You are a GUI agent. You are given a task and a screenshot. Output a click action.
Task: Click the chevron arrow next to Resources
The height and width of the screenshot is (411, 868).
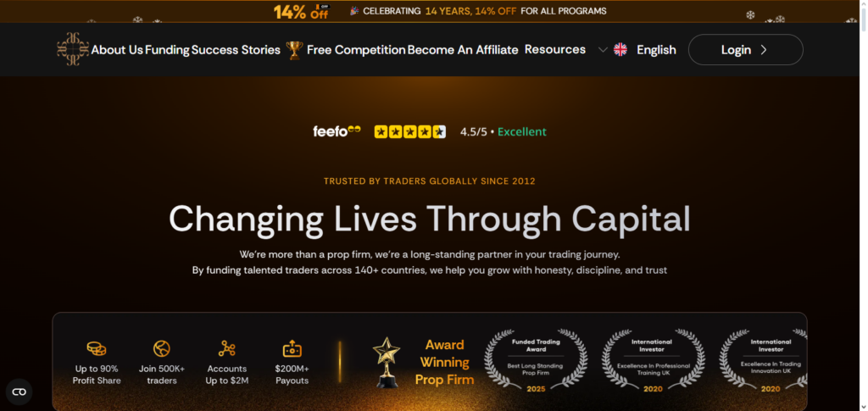[603, 50]
